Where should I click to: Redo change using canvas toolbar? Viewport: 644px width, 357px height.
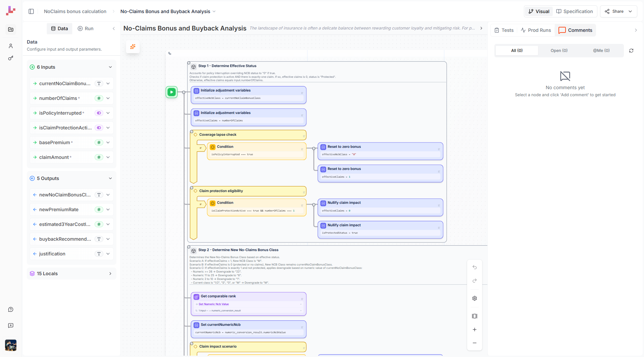tap(475, 281)
